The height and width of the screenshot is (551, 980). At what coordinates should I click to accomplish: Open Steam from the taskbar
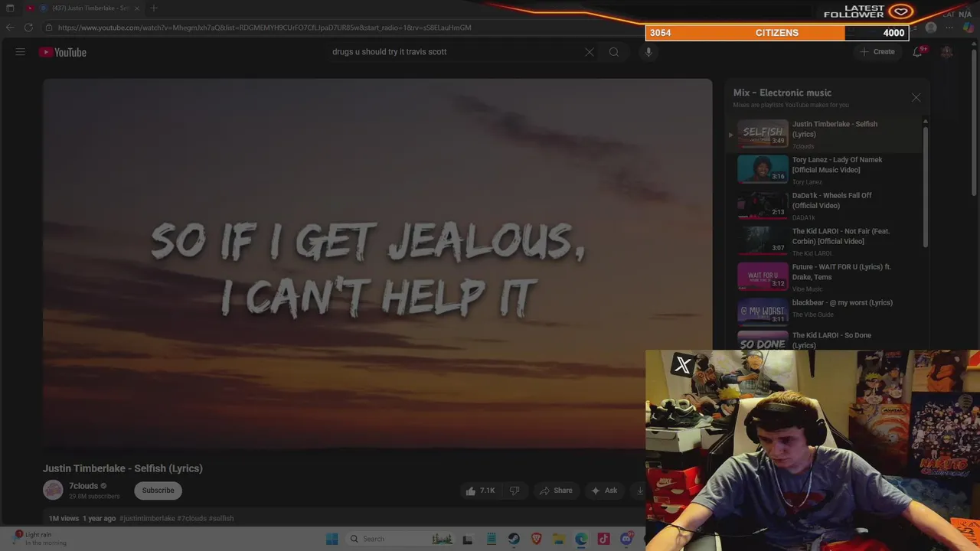(x=514, y=539)
